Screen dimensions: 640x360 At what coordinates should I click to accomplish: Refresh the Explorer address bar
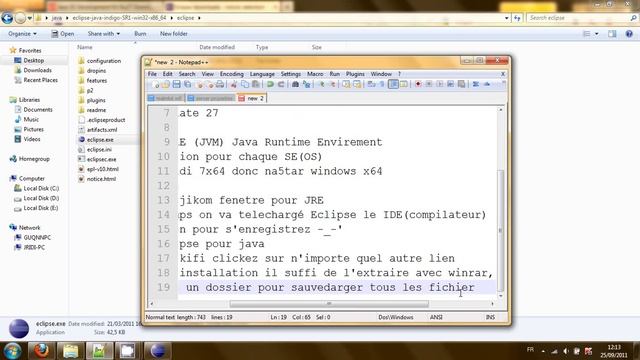[x=517, y=18]
